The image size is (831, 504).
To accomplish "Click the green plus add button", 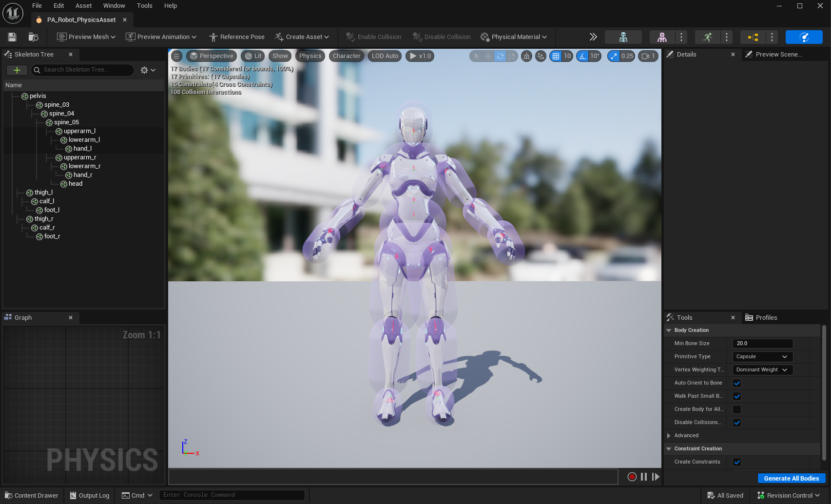I will pyautogui.click(x=17, y=70).
